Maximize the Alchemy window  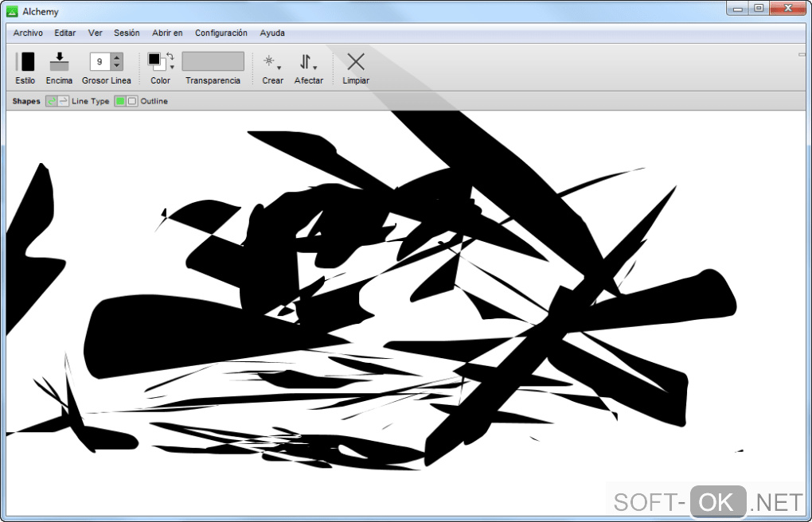pos(759,8)
